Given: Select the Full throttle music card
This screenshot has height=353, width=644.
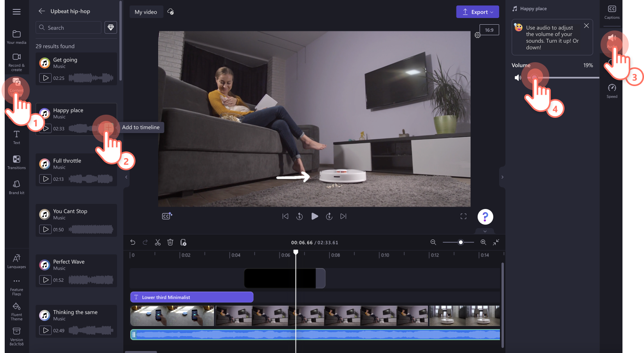Looking at the screenshot, I should pyautogui.click(x=76, y=170).
